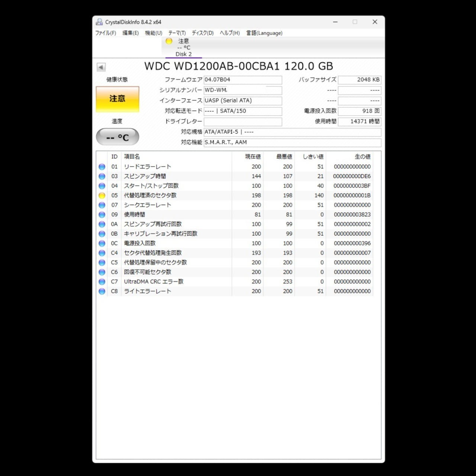Click the しきい値 column header
Image resolution: width=476 pixels, height=476 pixels.
(313, 157)
